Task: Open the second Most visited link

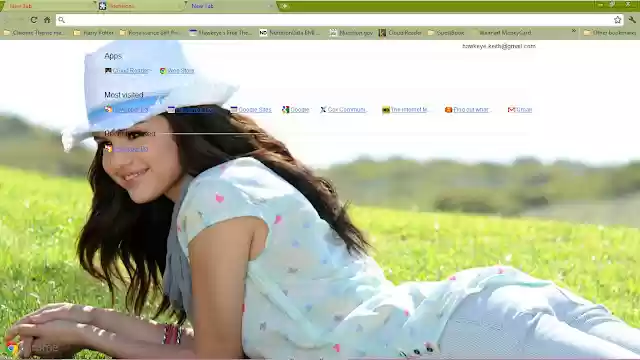Action: point(190,109)
